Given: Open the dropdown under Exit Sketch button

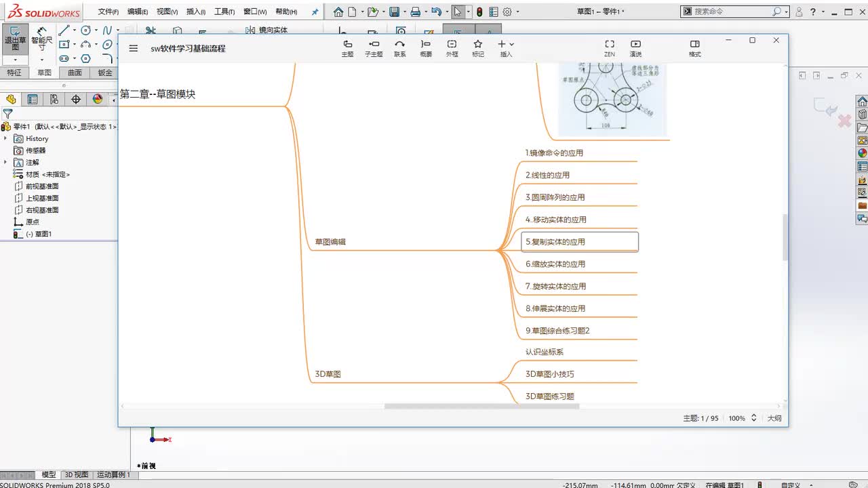Looking at the screenshot, I should (16, 60).
